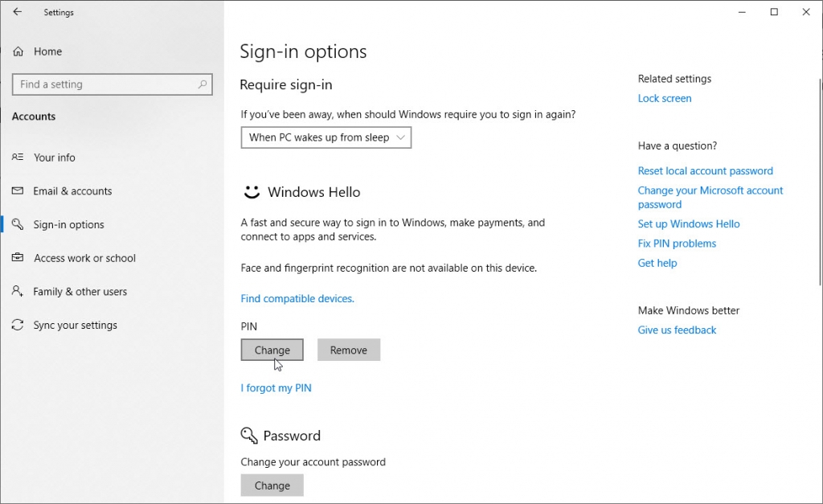Click I forgot my PIN

tap(276, 387)
